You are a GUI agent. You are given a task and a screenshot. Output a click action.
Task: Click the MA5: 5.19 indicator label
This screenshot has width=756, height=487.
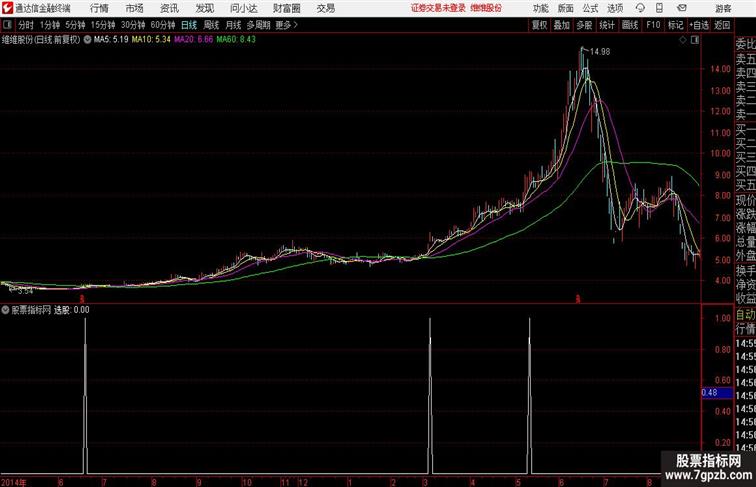click(x=111, y=40)
